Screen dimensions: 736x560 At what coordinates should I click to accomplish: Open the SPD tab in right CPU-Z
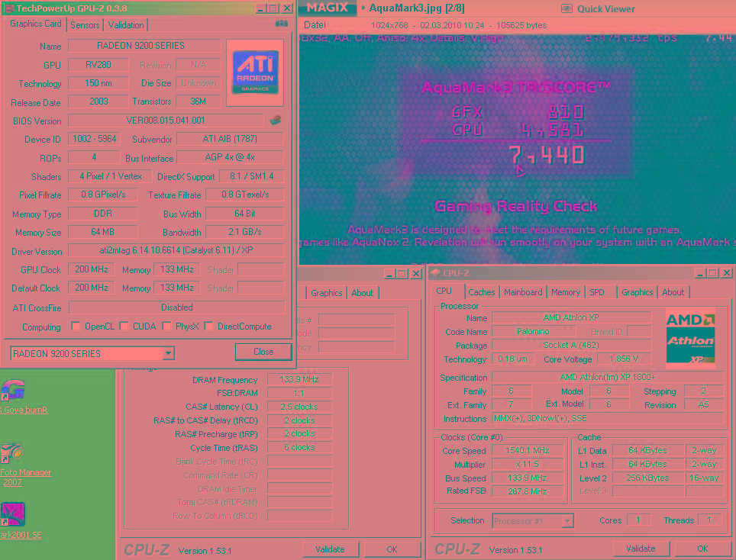tap(597, 292)
